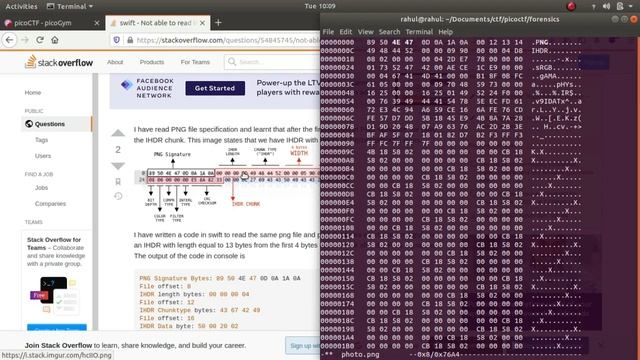Open the terminal File menu
The width and height of the screenshot is (640, 360).
tap(328, 31)
